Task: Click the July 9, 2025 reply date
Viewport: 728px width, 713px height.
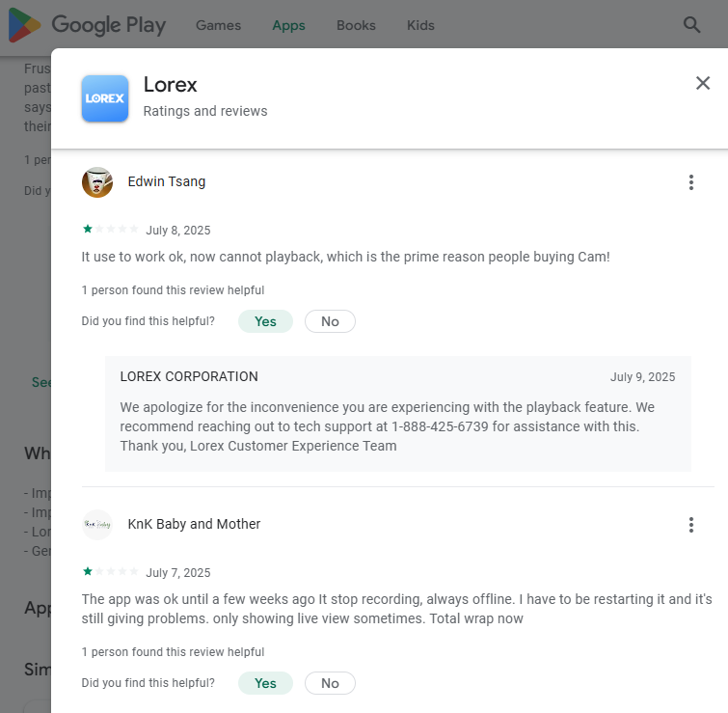Action: pos(642,377)
